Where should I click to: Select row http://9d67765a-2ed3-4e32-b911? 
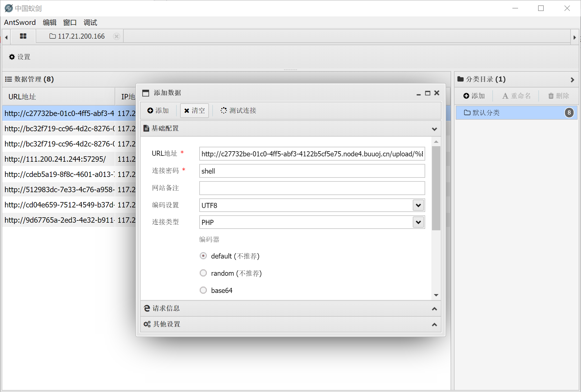[x=69, y=220]
